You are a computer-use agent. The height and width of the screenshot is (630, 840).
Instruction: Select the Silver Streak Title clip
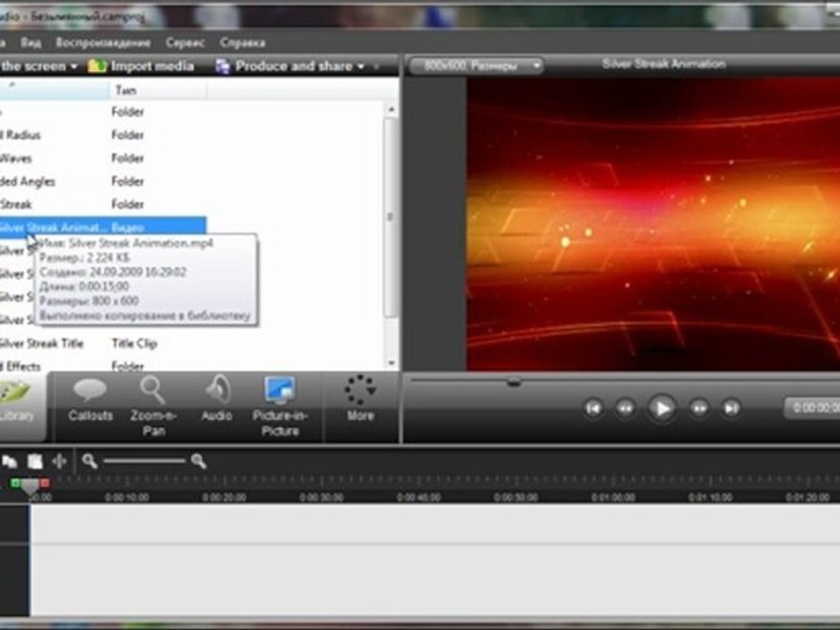[x=42, y=343]
